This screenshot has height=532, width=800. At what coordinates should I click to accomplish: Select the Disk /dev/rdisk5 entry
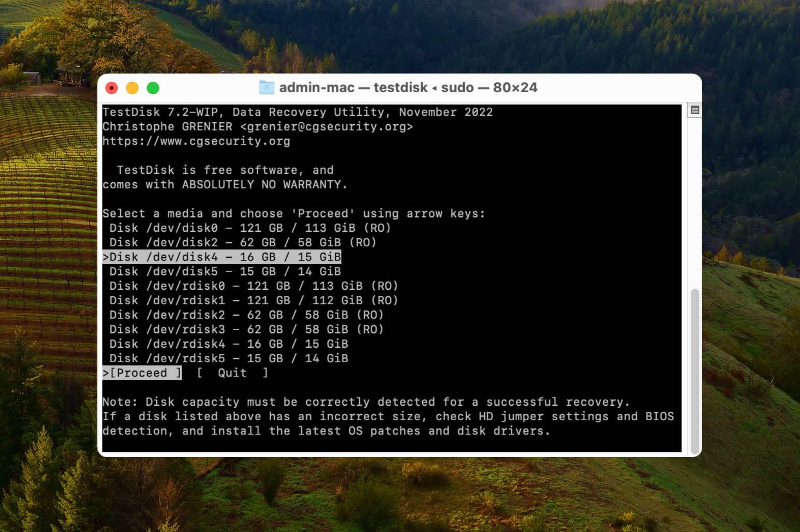click(228, 358)
